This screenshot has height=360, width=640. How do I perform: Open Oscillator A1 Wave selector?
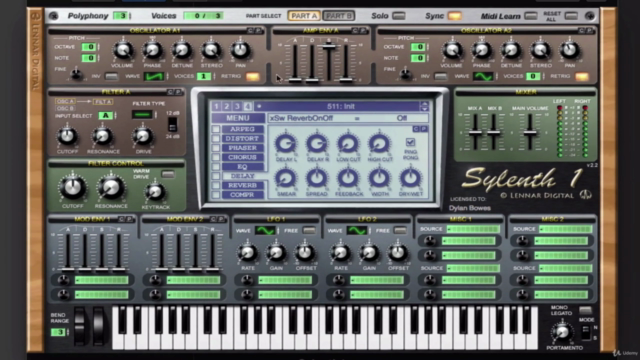(x=153, y=76)
